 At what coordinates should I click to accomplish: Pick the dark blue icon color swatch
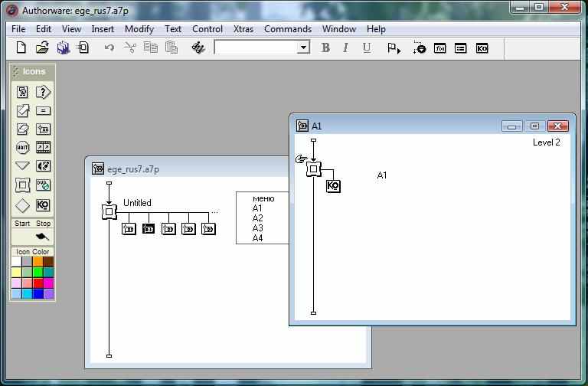38,294
